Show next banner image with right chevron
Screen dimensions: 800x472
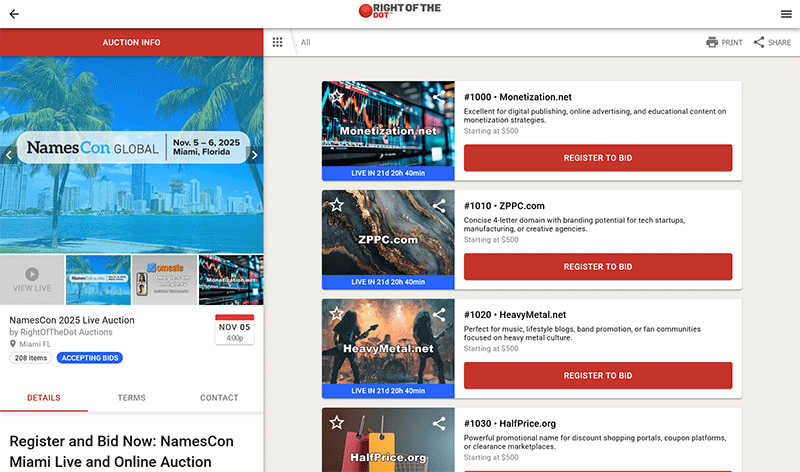pos(254,155)
